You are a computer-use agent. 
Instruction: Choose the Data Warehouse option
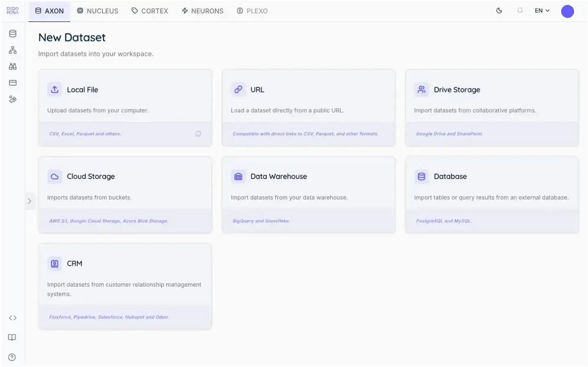279,177
